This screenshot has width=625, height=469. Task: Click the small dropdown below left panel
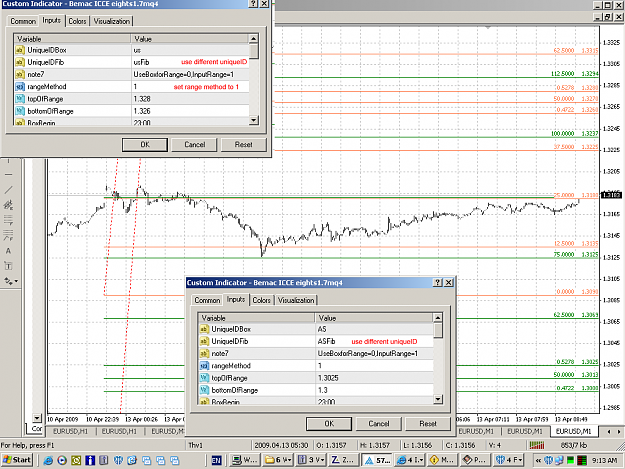(37, 418)
